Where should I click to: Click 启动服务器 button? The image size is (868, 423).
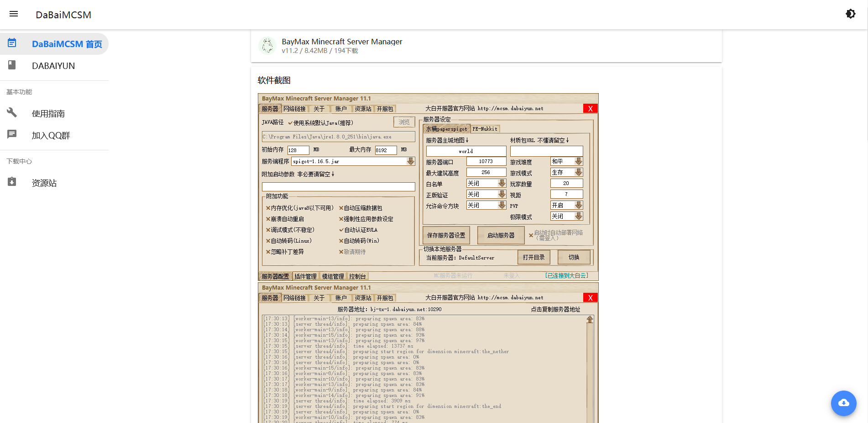[x=501, y=235]
